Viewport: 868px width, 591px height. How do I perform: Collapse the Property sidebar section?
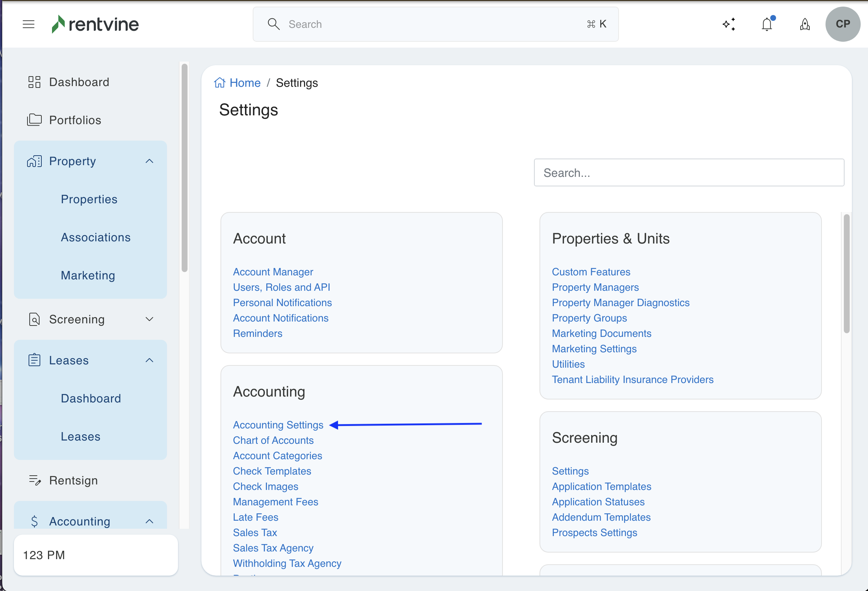pos(149,161)
